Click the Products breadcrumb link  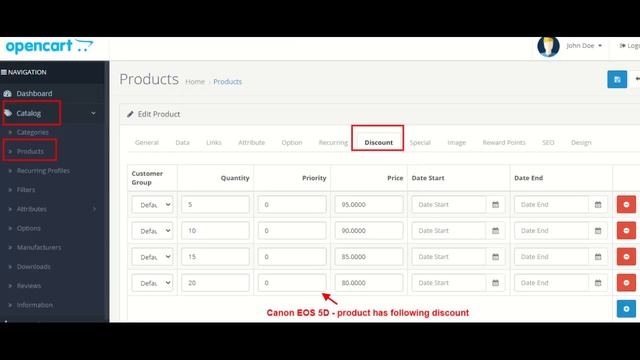[x=227, y=82]
